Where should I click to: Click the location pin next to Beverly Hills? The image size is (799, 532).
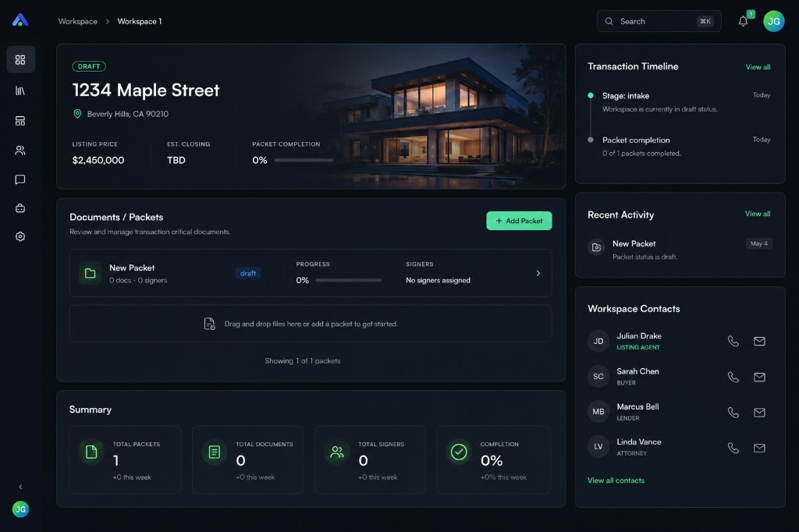[77, 114]
